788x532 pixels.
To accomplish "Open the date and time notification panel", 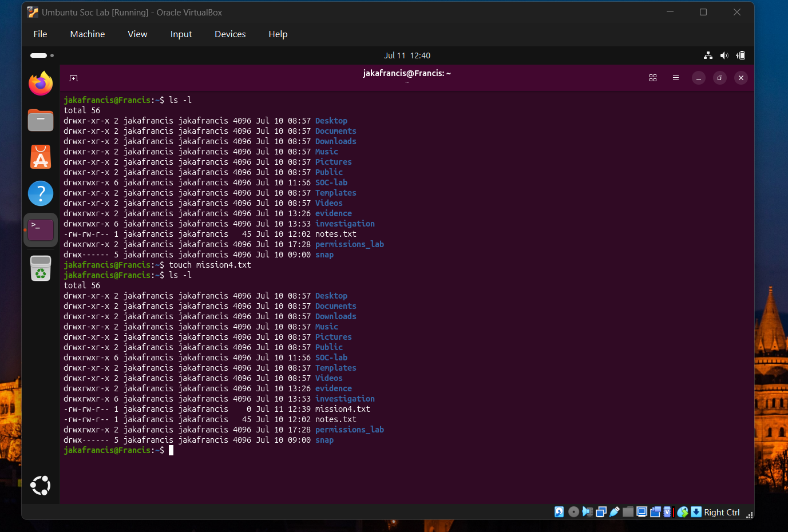I will (407, 55).
